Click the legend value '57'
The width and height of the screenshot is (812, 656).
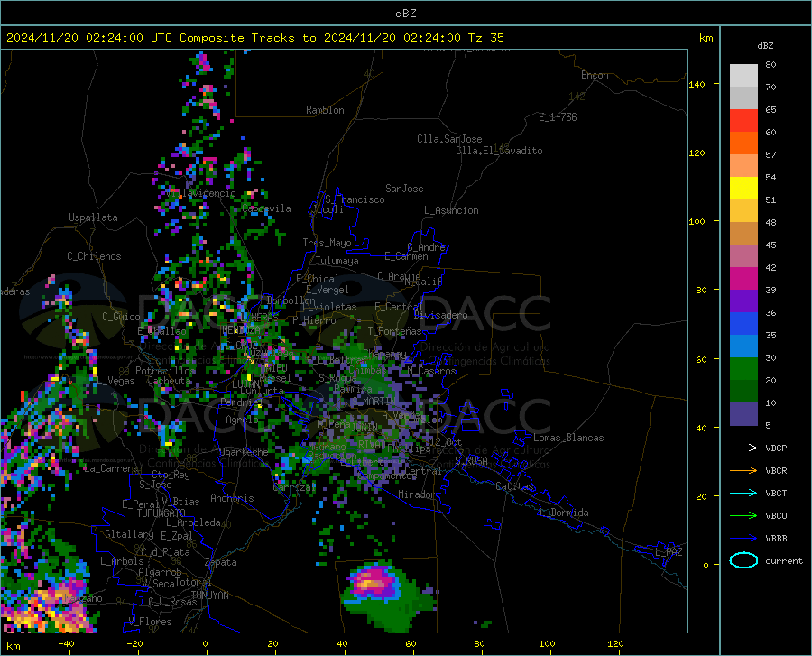pos(770,155)
